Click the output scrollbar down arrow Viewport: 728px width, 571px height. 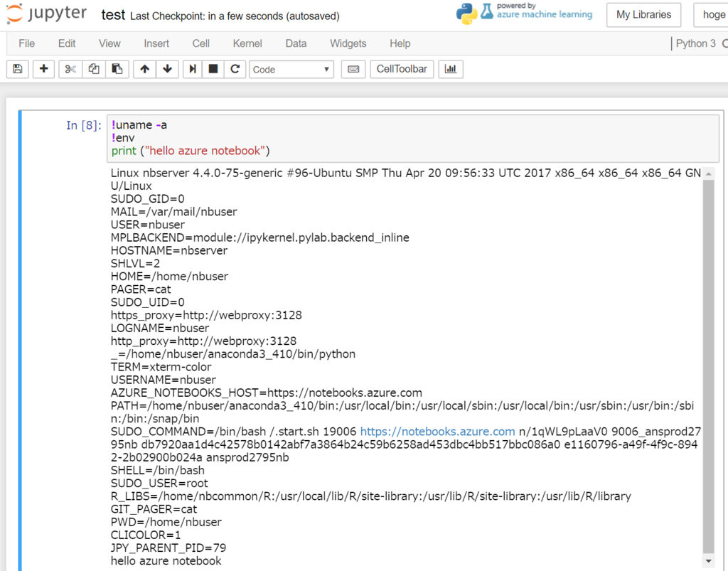(x=709, y=561)
